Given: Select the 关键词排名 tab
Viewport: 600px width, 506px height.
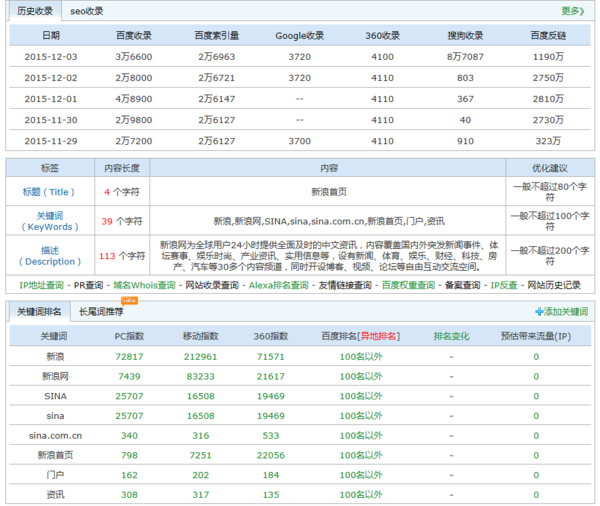Looking at the screenshot, I should pyautogui.click(x=39, y=312).
